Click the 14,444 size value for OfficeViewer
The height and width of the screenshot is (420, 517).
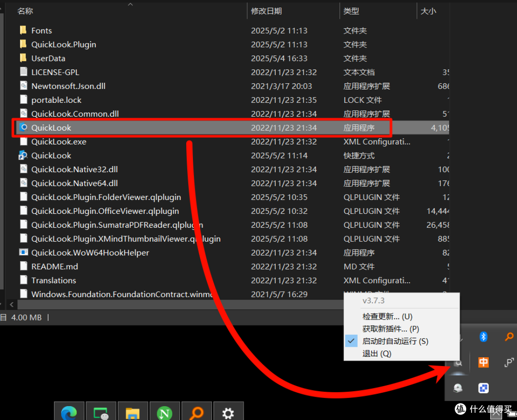click(x=438, y=211)
